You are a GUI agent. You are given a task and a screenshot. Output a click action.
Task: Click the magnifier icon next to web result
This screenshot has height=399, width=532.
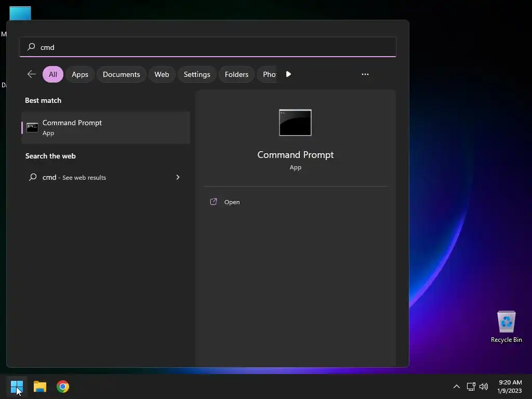click(33, 177)
